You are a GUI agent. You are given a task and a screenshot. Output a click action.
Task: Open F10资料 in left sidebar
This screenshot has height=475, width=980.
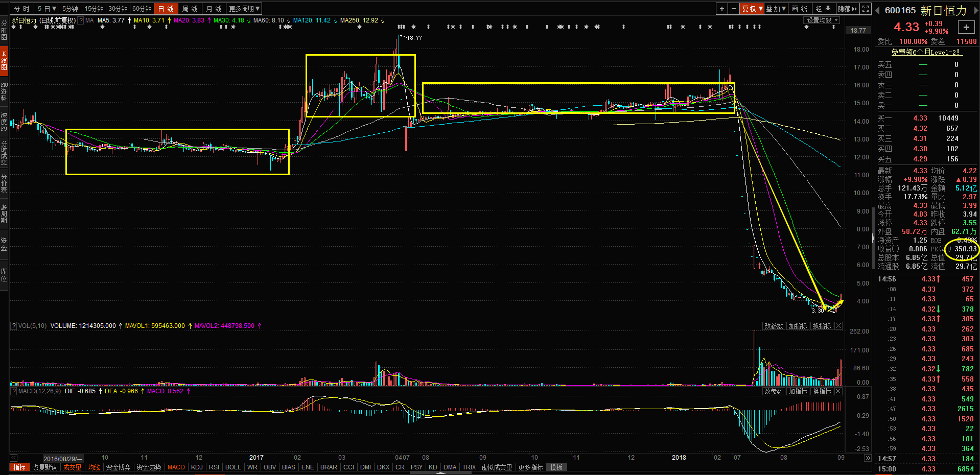4,91
